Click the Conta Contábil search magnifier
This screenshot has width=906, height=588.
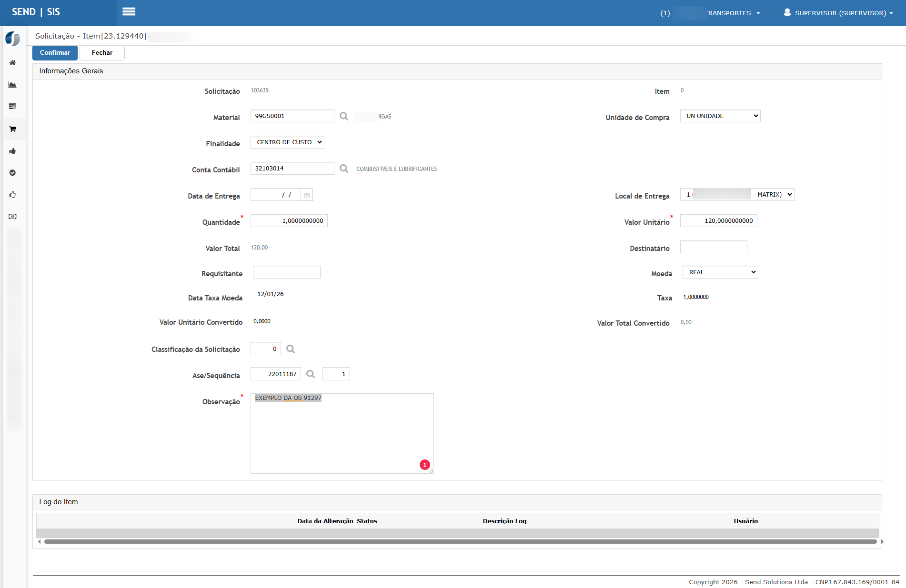tap(344, 169)
